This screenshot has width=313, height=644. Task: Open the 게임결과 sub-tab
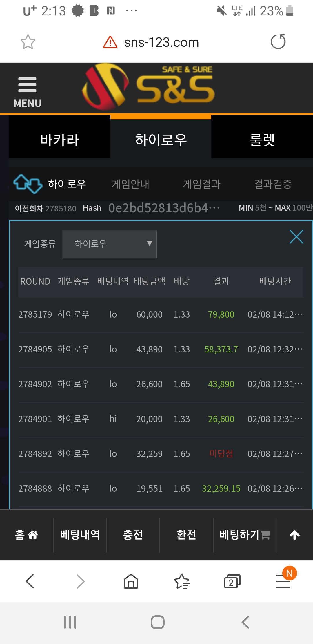tap(202, 184)
